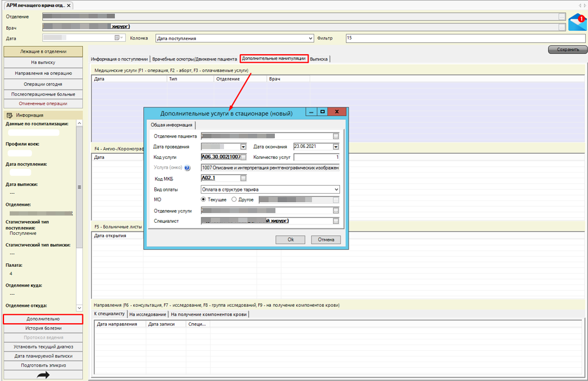Go to the Выписка tab
This screenshot has width=588, height=381.
pos(319,59)
